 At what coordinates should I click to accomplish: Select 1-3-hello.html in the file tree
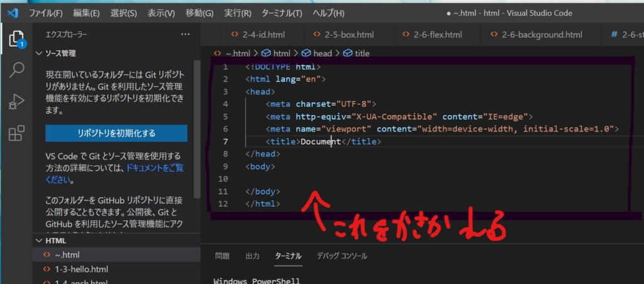[81, 269]
